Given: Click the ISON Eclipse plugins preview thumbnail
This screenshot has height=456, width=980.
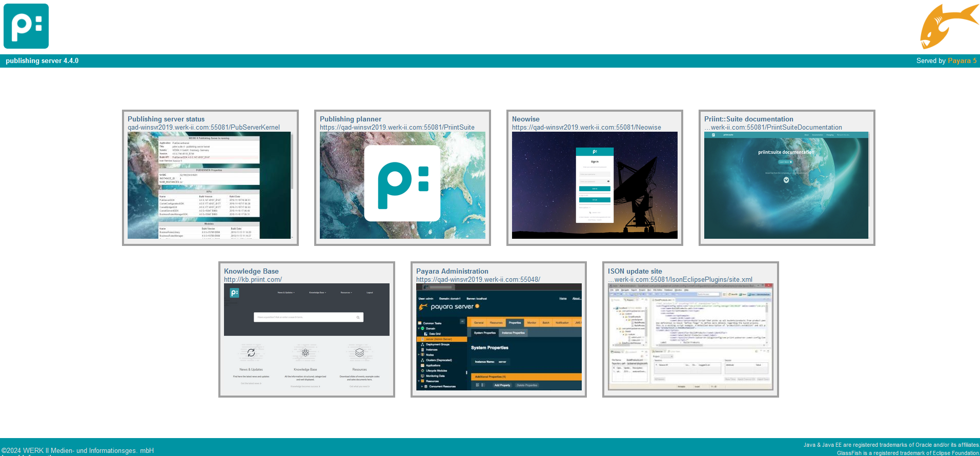Looking at the screenshot, I should coord(690,337).
